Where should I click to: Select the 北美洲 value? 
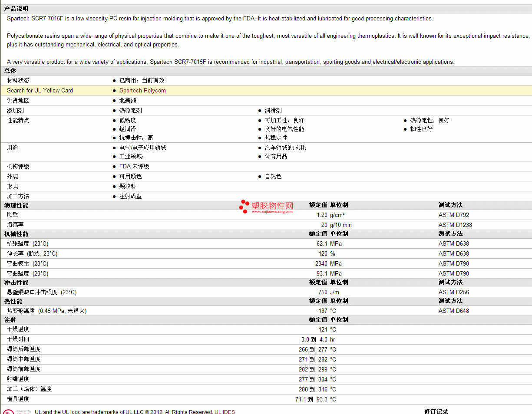[x=128, y=100]
